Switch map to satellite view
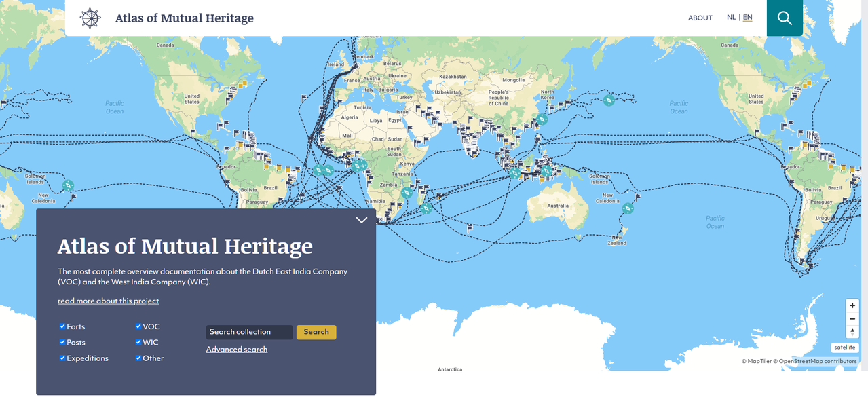Screen dimensions: 868x412 (x=845, y=348)
